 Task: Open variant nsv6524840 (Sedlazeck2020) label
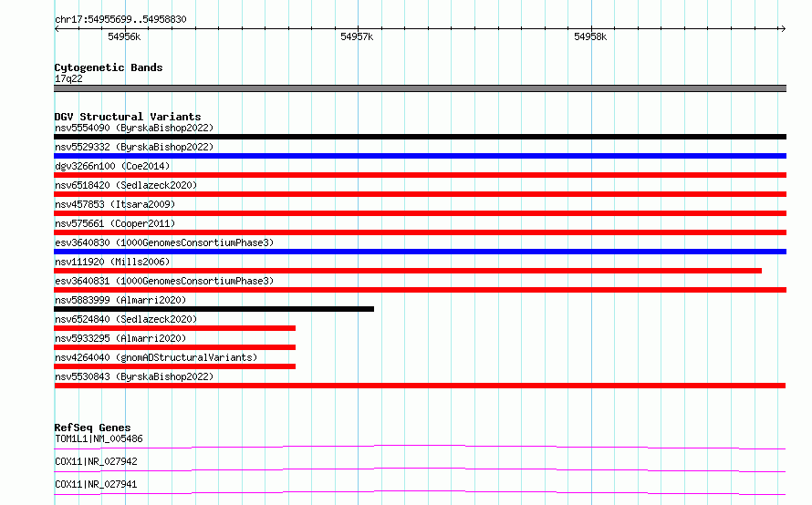126,319
